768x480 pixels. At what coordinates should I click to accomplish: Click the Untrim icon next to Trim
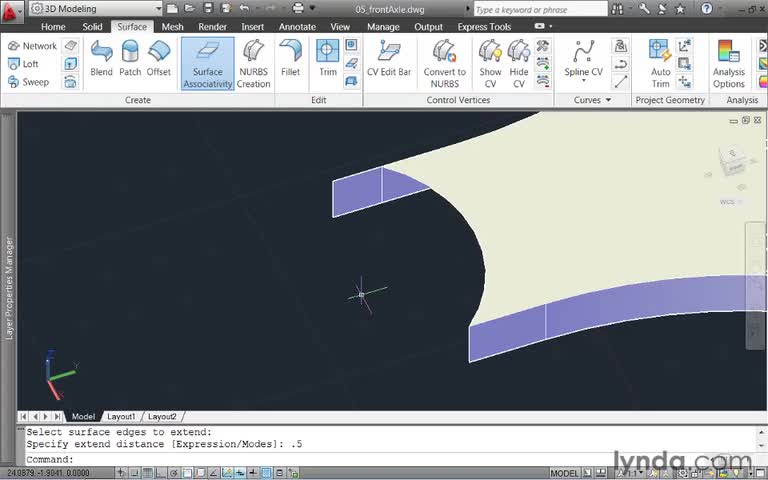[351, 45]
